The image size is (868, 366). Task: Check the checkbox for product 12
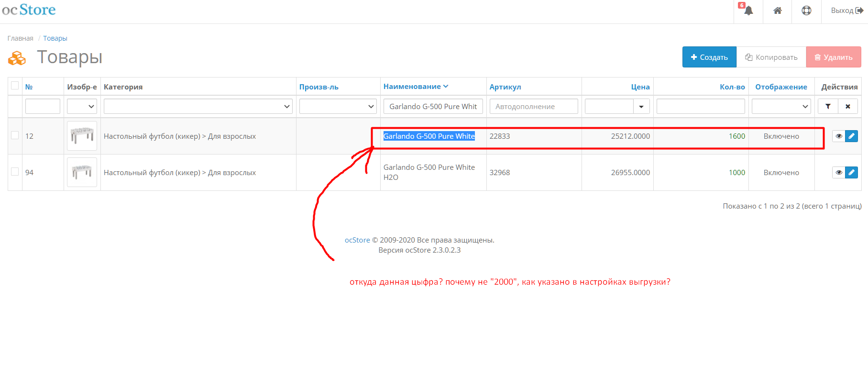click(15, 135)
